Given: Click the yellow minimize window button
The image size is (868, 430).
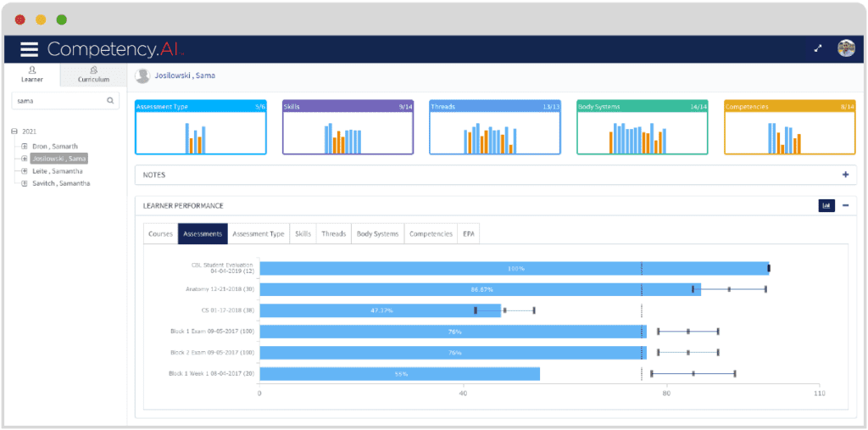Looking at the screenshot, I should (41, 20).
